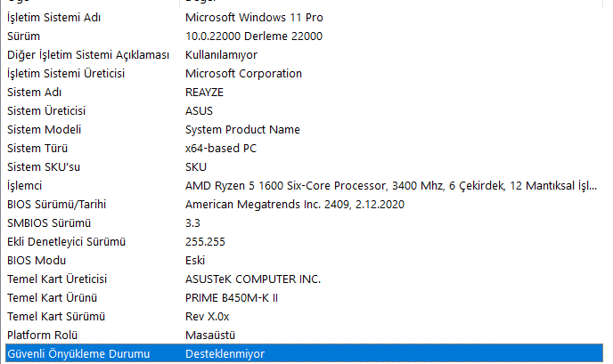Click the Microsoft Corporation value
This screenshot has width=613, height=364.
click(243, 73)
